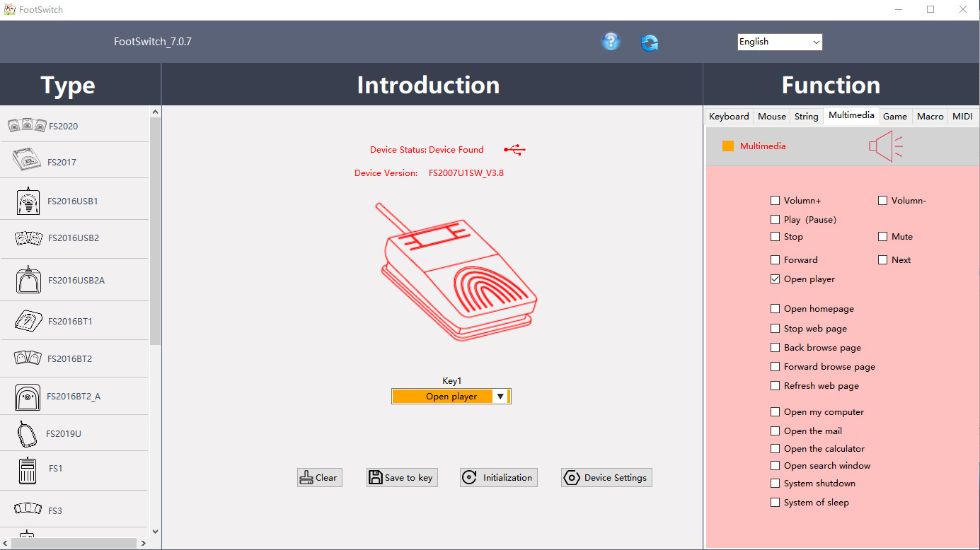Image resolution: width=980 pixels, height=550 pixels.
Task: Open the MIDI tab
Action: pyautogui.click(x=962, y=117)
